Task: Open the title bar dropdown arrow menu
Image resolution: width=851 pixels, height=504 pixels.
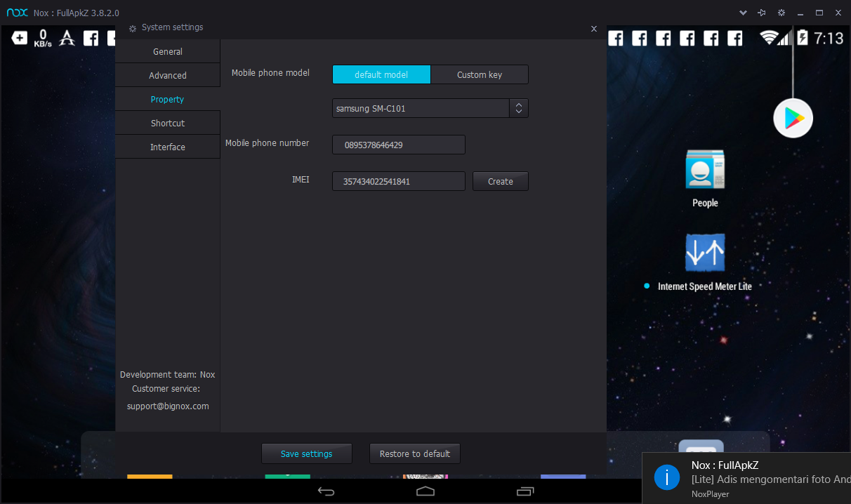Action: (x=743, y=13)
